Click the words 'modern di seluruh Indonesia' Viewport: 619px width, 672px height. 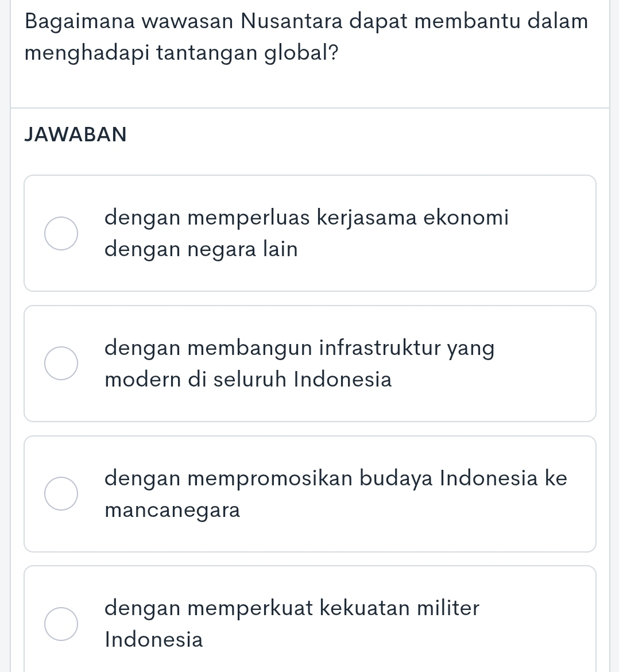248,380
